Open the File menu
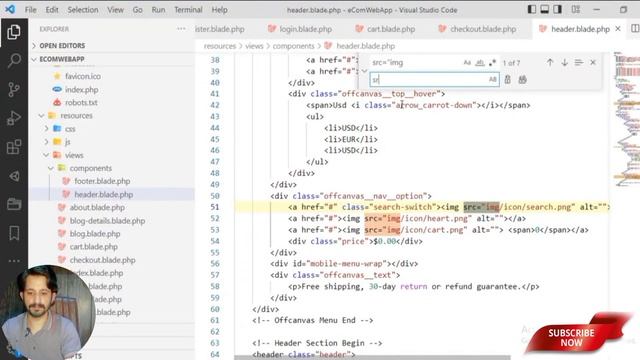Viewport: 640px width, 360px height. [x=31, y=9]
